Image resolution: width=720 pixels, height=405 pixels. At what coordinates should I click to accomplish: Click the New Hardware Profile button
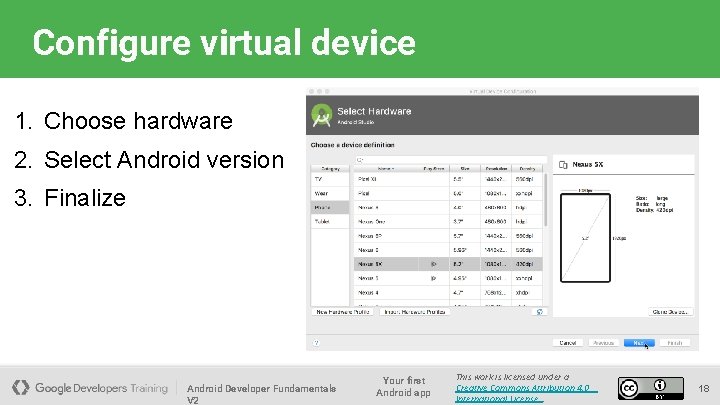(x=343, y=312)
